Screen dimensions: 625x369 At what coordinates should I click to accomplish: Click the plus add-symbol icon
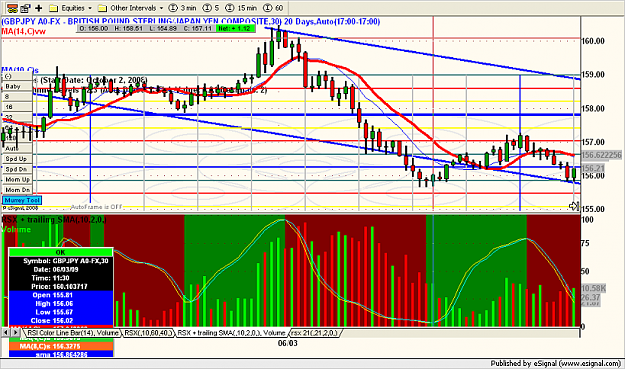[x=39, y=8]
